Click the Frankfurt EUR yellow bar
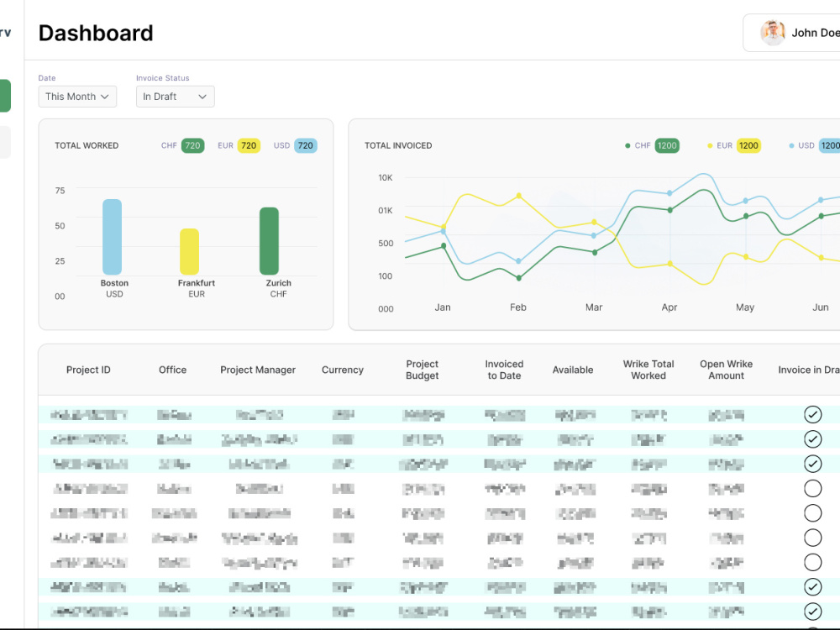Image resolution: width=840 pixels, height=630 pixels. pos(189,252)
